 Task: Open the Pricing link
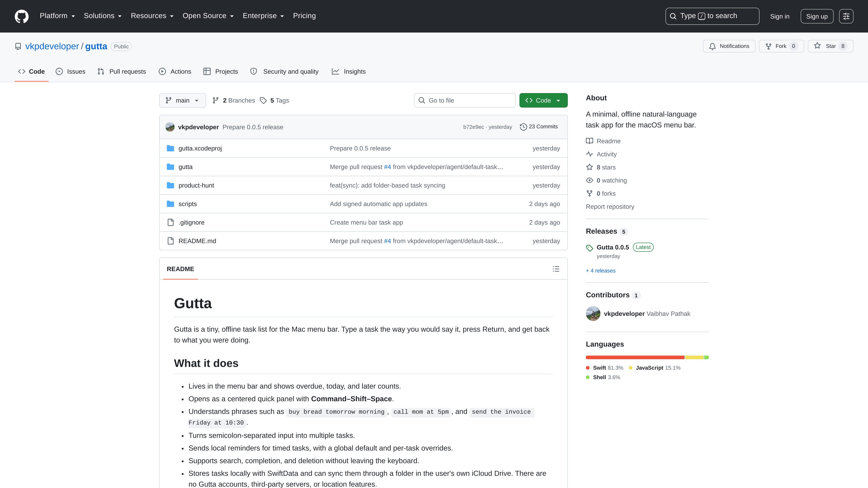304,16
